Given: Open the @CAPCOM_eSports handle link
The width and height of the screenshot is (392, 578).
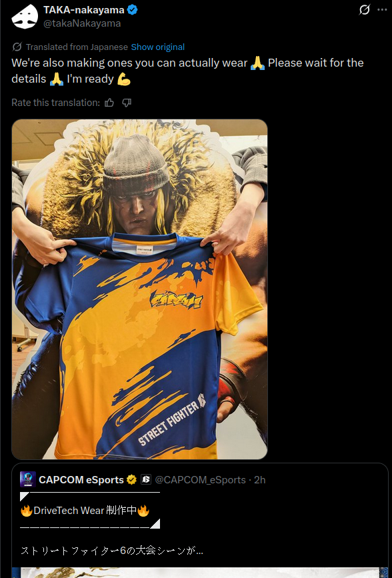Looking at the screenshot, I should tap(200, 479).
